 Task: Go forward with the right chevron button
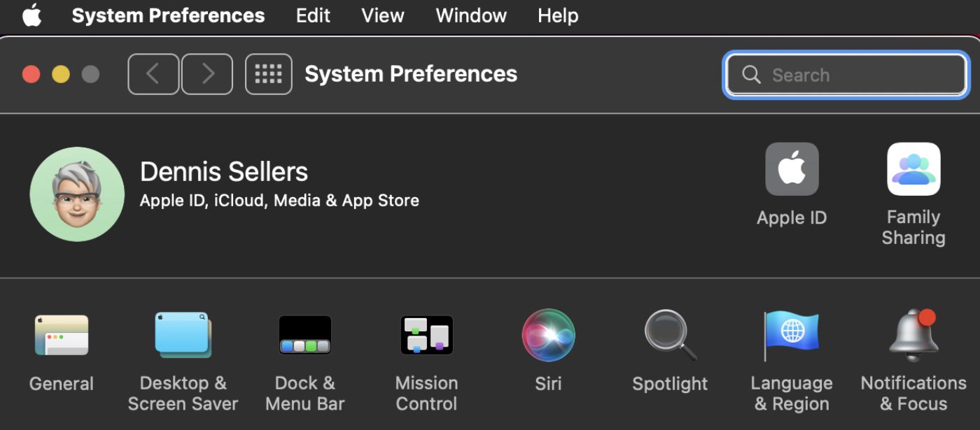(207, 74)
